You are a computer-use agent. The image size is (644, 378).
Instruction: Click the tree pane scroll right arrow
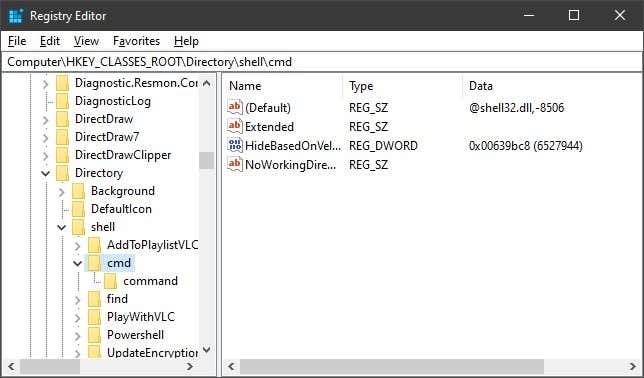(190, 366)
